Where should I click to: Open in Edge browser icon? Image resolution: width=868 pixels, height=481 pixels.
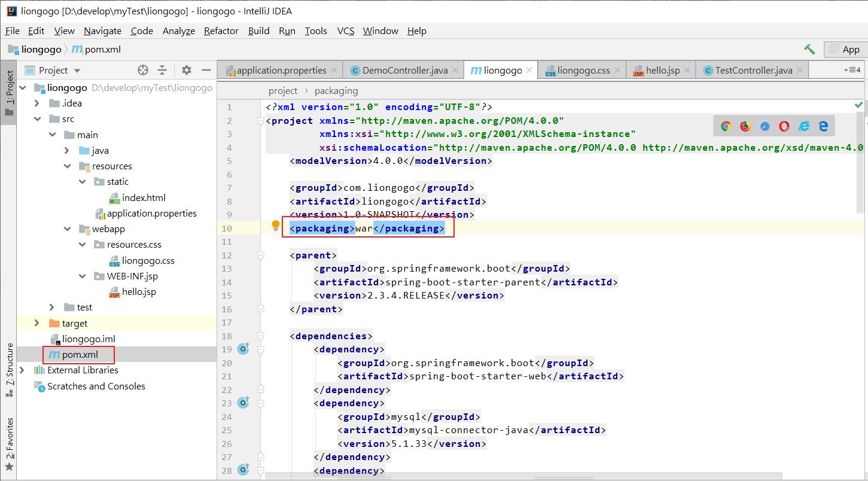[823, 126]
